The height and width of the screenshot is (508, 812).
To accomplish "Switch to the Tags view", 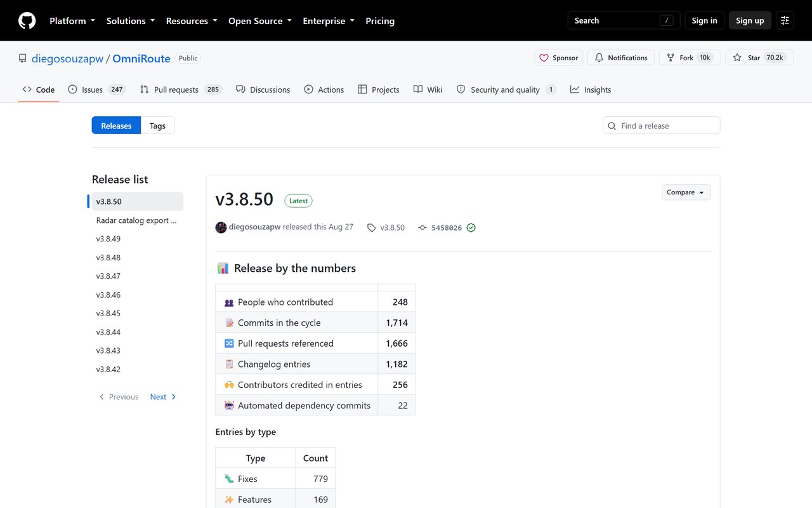I will (x=157, y=126).
